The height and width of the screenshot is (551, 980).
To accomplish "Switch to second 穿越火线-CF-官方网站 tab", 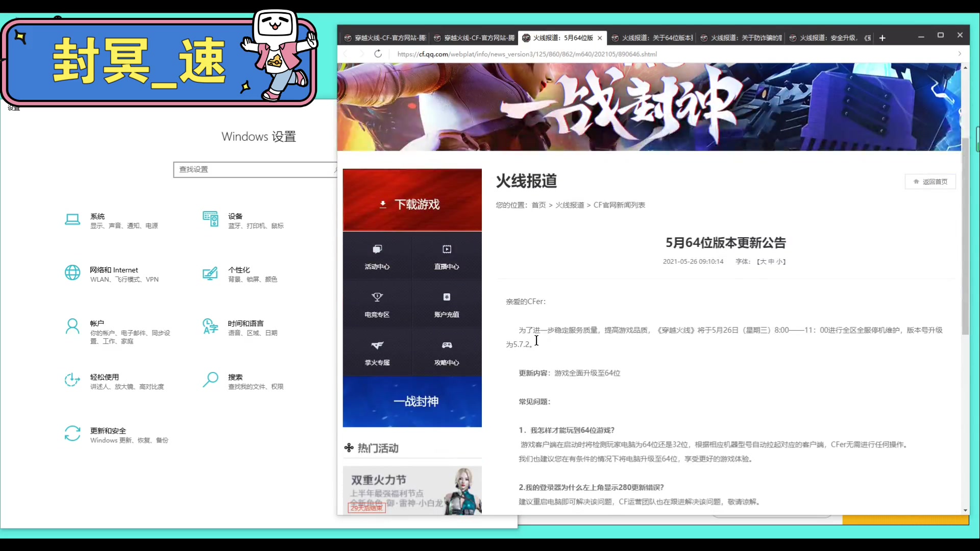I will 474,38.
